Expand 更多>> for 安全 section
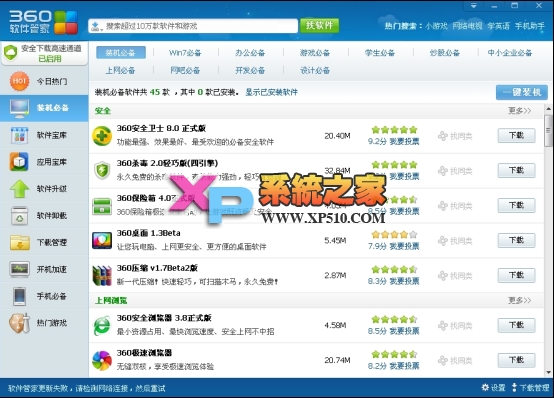The width and height of the screenshot is (554, 398). (519, 111)
